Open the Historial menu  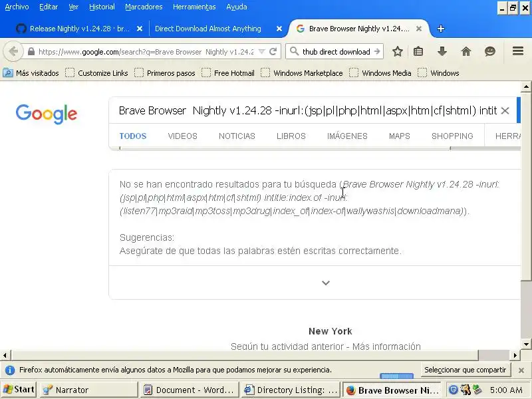[x=102, y=7]
